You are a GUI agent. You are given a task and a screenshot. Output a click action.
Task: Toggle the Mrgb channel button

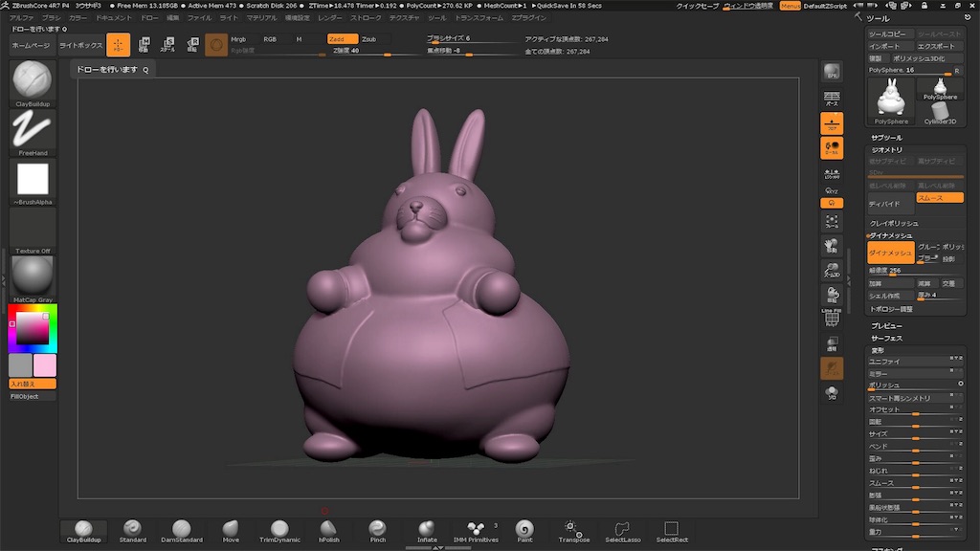pyautogui.click(x=244, y=39)
